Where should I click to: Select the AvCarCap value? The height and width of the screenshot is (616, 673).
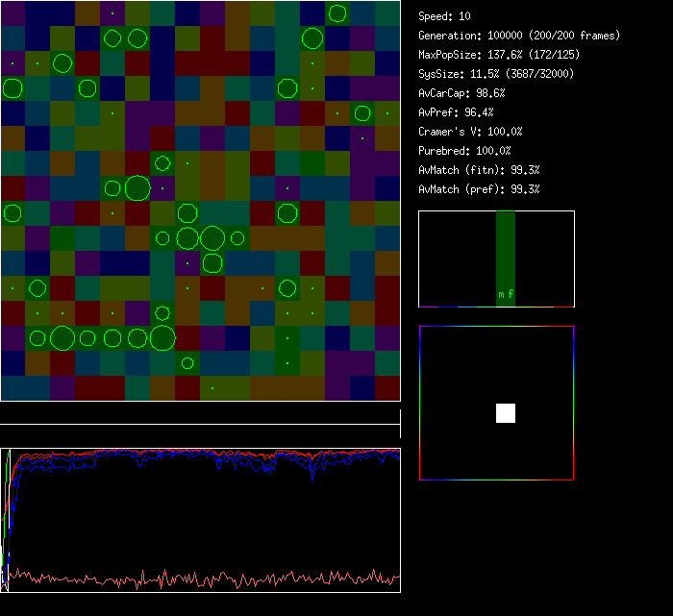click(x=462, y=93)
